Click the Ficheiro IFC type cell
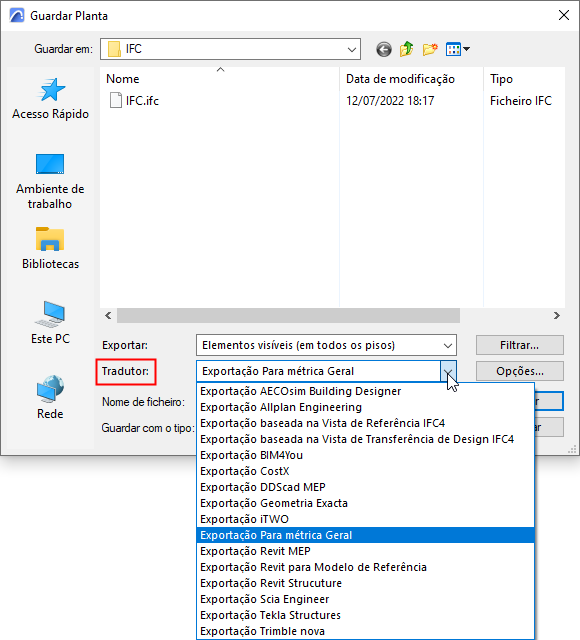580x640 pixels. pyautogui.click(x=521, y=100)
